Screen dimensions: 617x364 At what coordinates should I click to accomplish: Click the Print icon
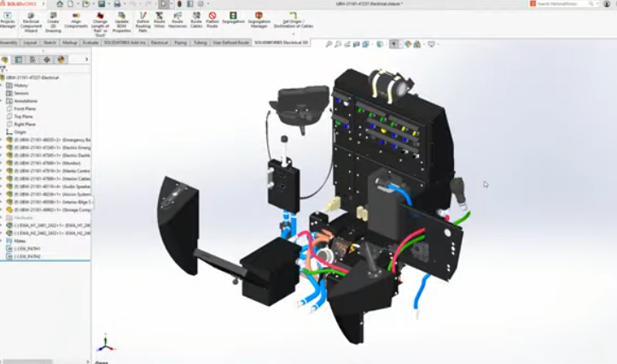point(117,4)
